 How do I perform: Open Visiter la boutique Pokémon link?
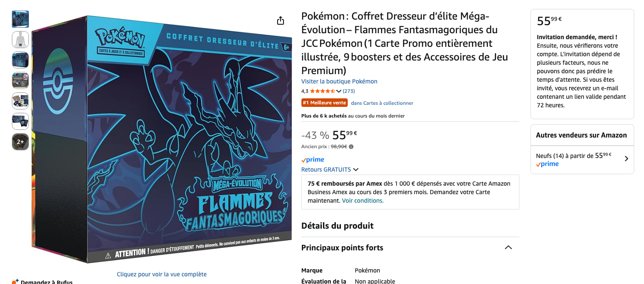tap(339, 81)
